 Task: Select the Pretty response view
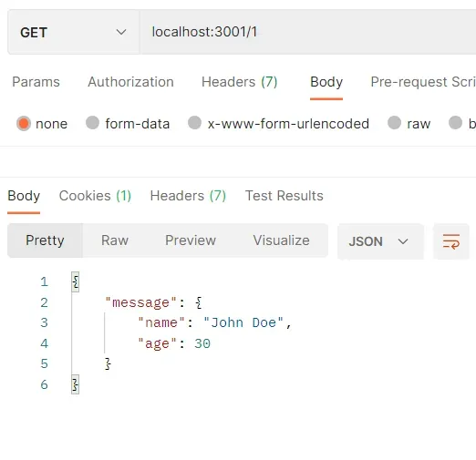click(x=45, y=240)
